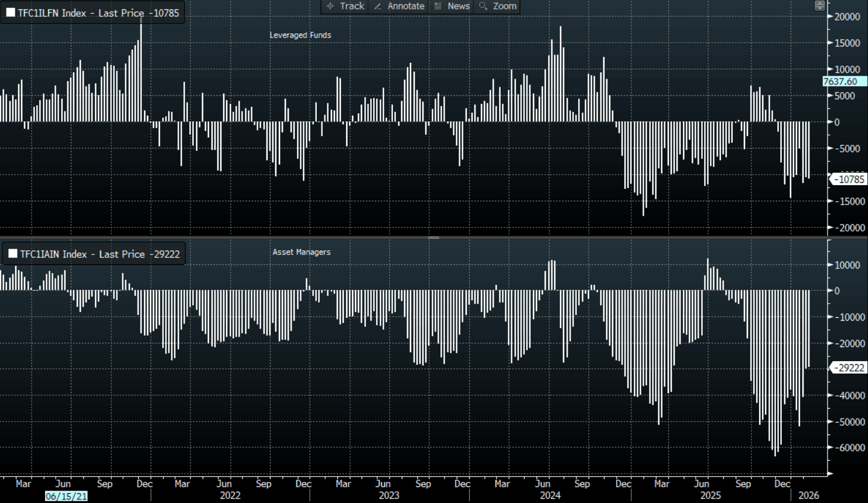The height and width of the screenshot is (503, 868).
Task: Click the Track crosshair icon
Action: [x=330, y=6]
